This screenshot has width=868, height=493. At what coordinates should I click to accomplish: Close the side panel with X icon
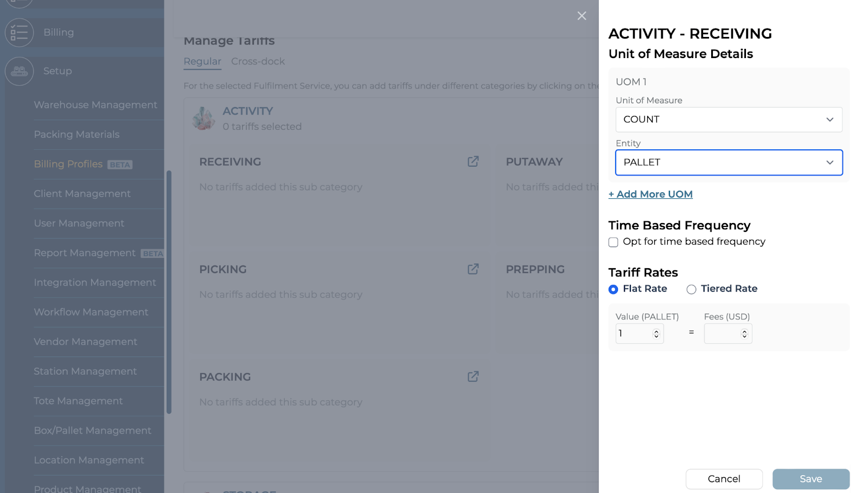click(x=582, y=16)
